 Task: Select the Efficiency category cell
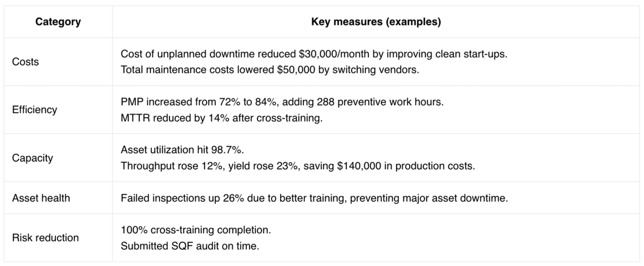coord(34,110)
